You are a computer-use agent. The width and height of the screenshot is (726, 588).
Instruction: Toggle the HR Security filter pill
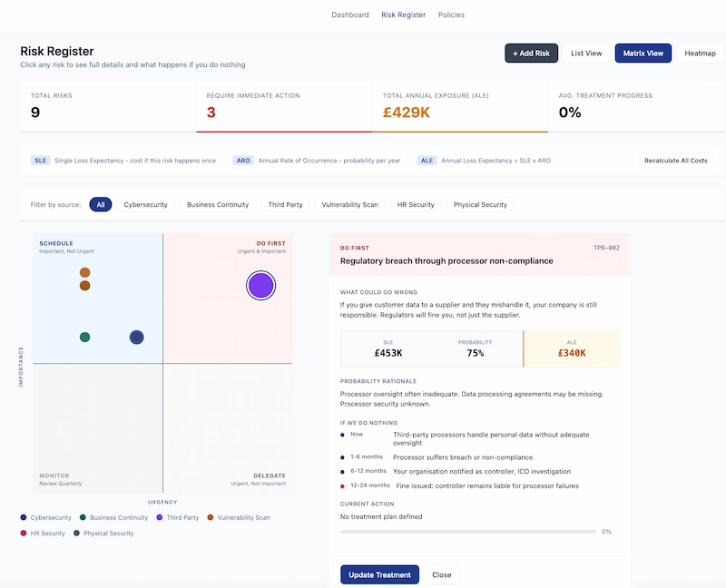tap(417, 204)
